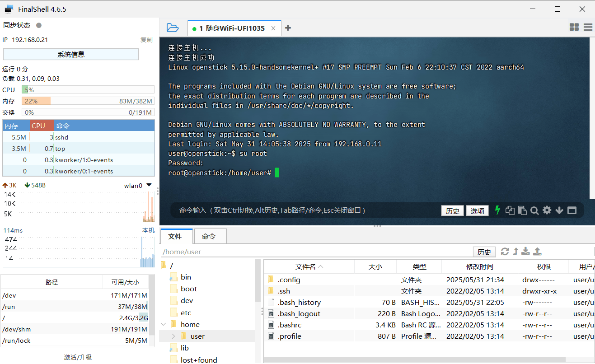Maximize terminal with the window icon
The width and height of the screenshot is (595, 364).
[x=572, y=210]
